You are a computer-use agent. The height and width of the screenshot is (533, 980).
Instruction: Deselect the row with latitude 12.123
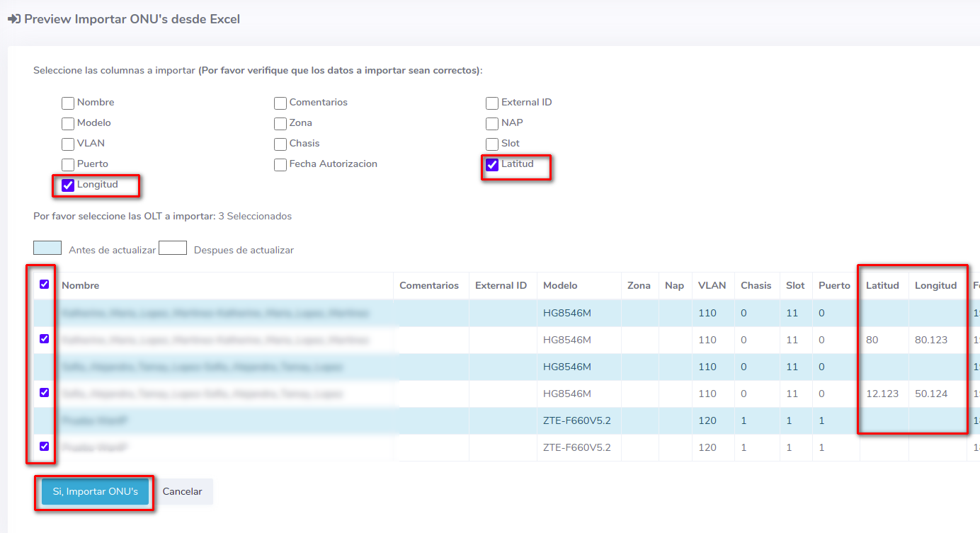[45, 392]
